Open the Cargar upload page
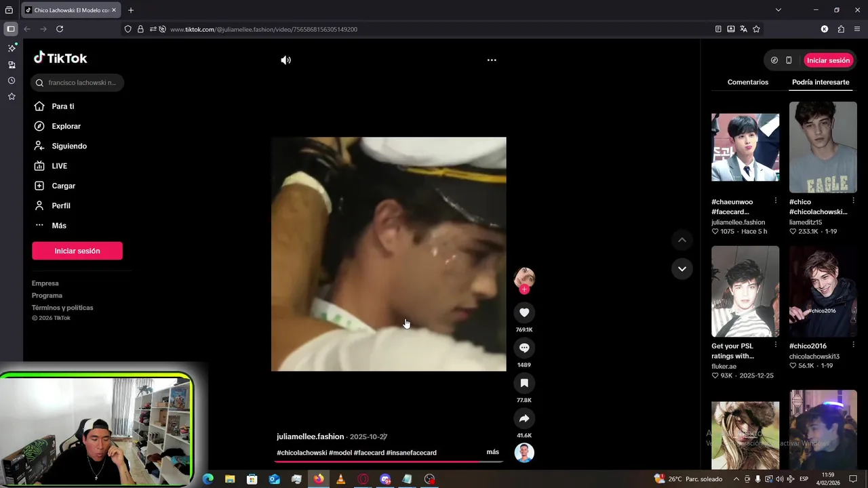This screenshot has width=868, height=488. tap(63, 186)
